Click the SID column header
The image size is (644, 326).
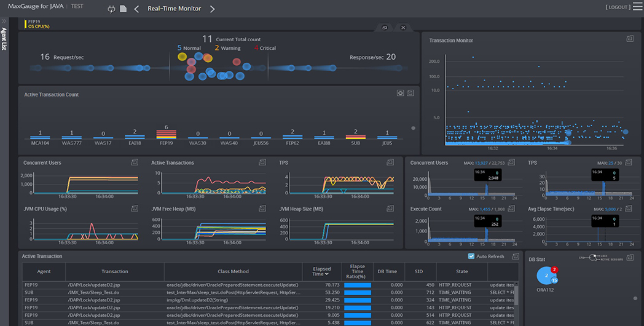tap(418, 271)
